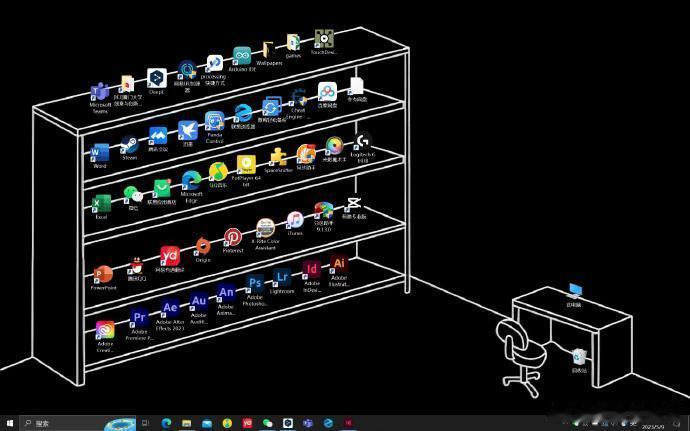
Task: Launch Cheat Engine from the desktop
Action: pyautogui.click(x=298, y=97)
